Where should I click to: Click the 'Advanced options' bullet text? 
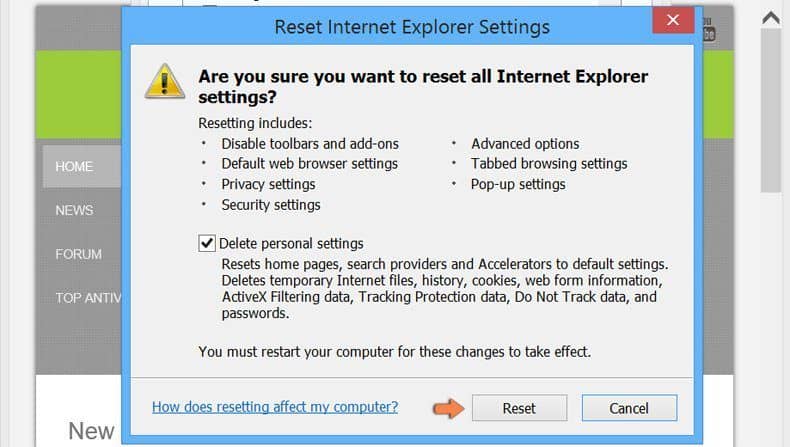[525, 144]
